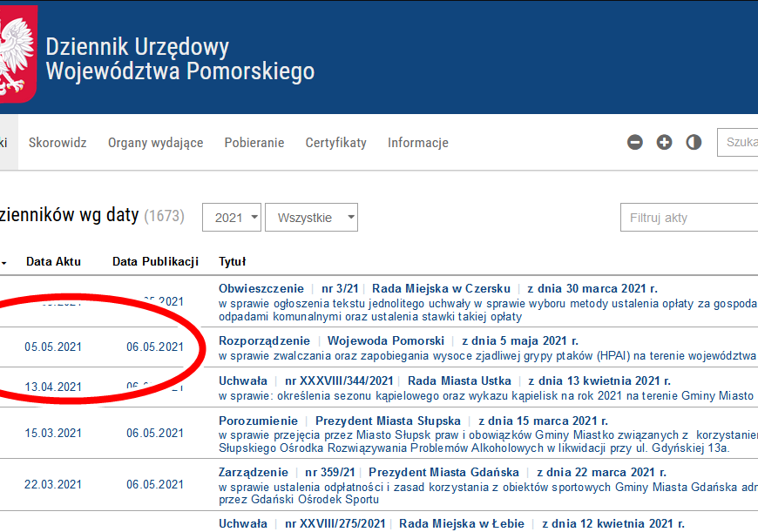Image resolution: width=758 pixels, height=532 pixels.
Task: Open the "Skorowidz" menu item
Action: pyautogui.click(x=58, y=142)
